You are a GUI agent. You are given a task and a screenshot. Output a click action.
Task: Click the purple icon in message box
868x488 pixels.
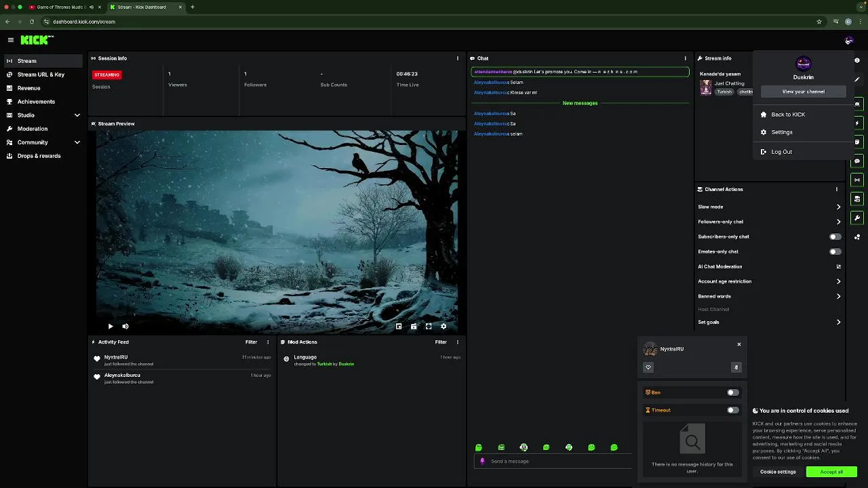[x=483, y=462]
